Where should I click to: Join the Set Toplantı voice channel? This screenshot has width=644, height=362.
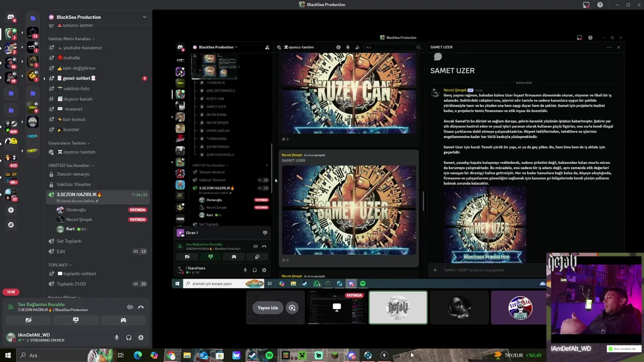pos(98,241)
